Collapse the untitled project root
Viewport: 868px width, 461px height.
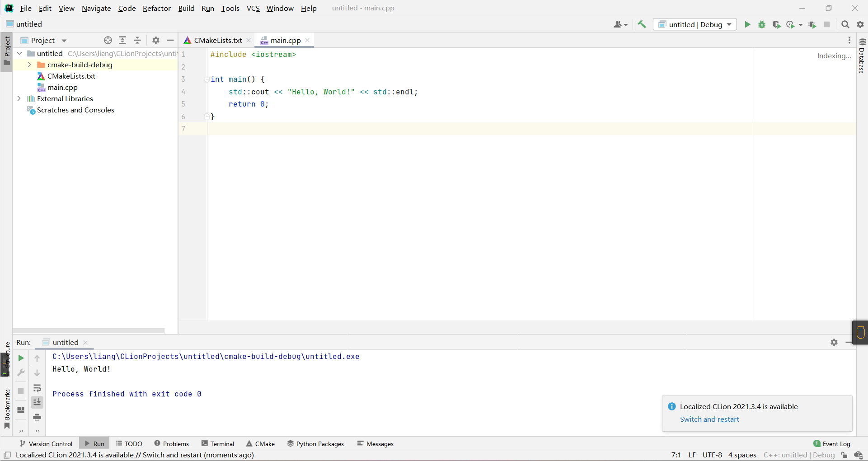19,53
